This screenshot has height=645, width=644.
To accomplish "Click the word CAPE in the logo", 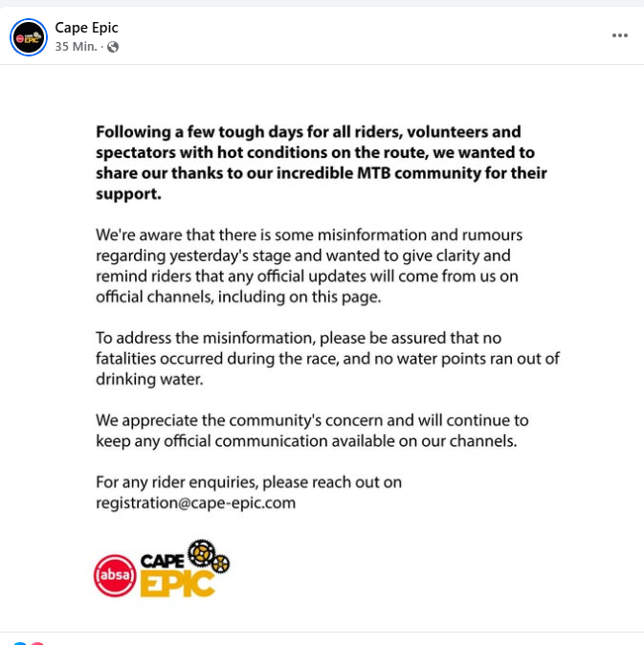I will tap(163, 561).
